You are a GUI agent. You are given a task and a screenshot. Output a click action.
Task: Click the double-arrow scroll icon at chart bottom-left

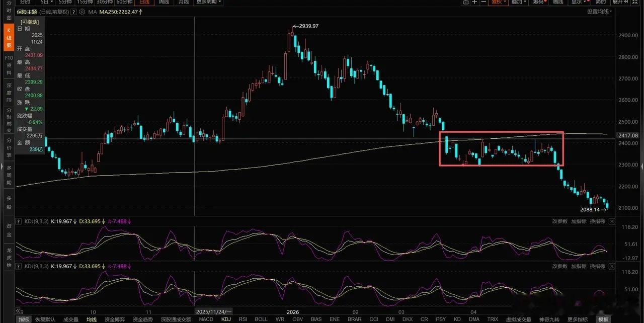coord(19,310)
